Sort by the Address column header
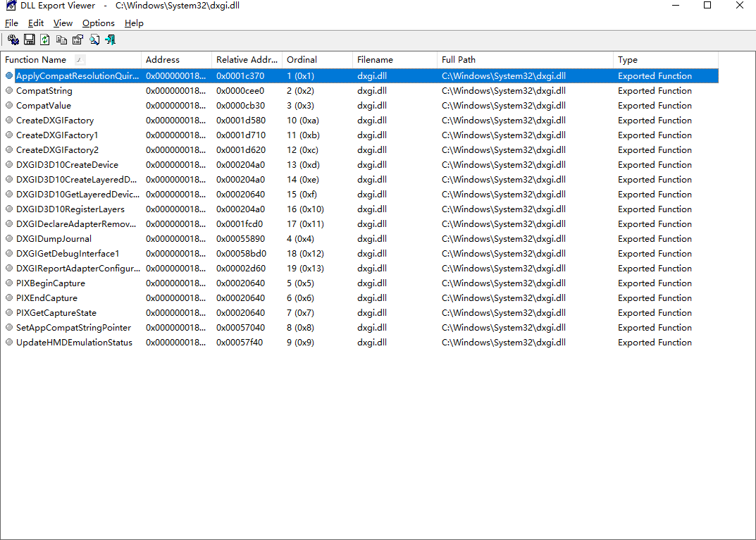This screenshot has width=756, height=540. pos(176,60)
